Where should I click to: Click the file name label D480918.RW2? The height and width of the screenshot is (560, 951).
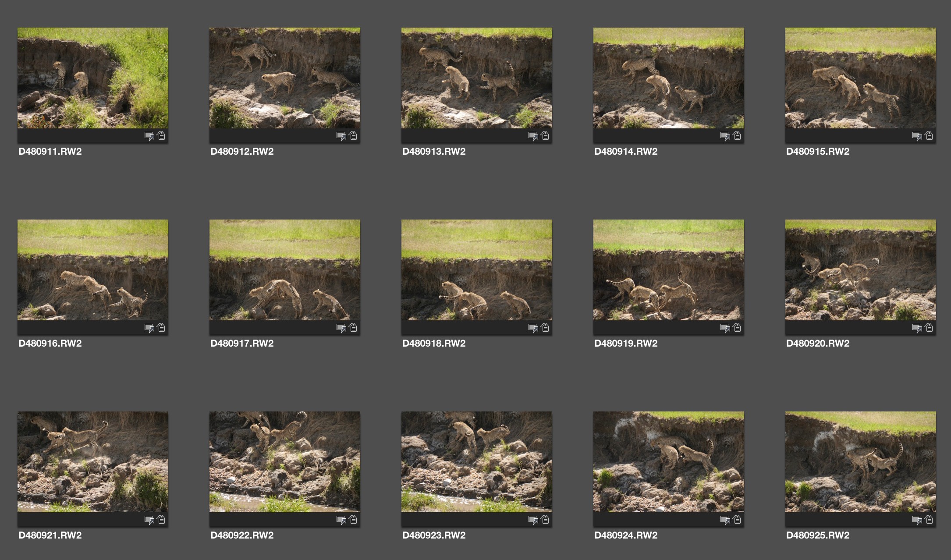pyautogui.click(x=434, y=344)
